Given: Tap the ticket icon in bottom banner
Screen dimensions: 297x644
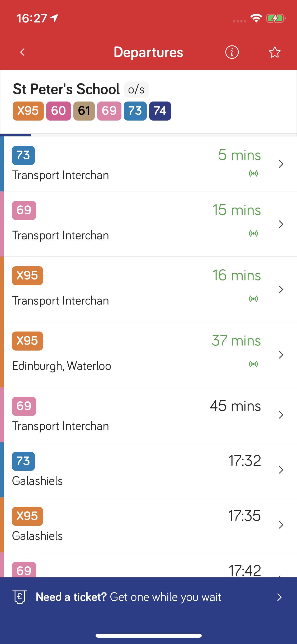Looking at the screenshot, I should [x=20, y=597].
